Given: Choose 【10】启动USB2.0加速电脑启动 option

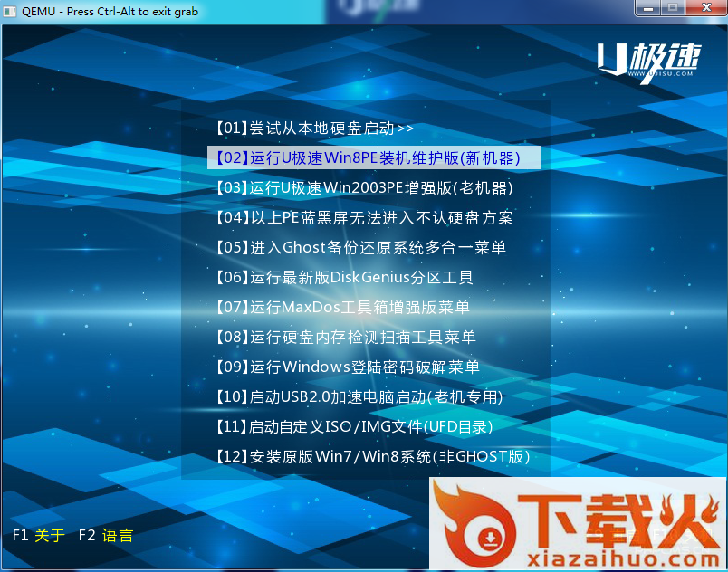Looking at the screenshot, I should [359, 396].
